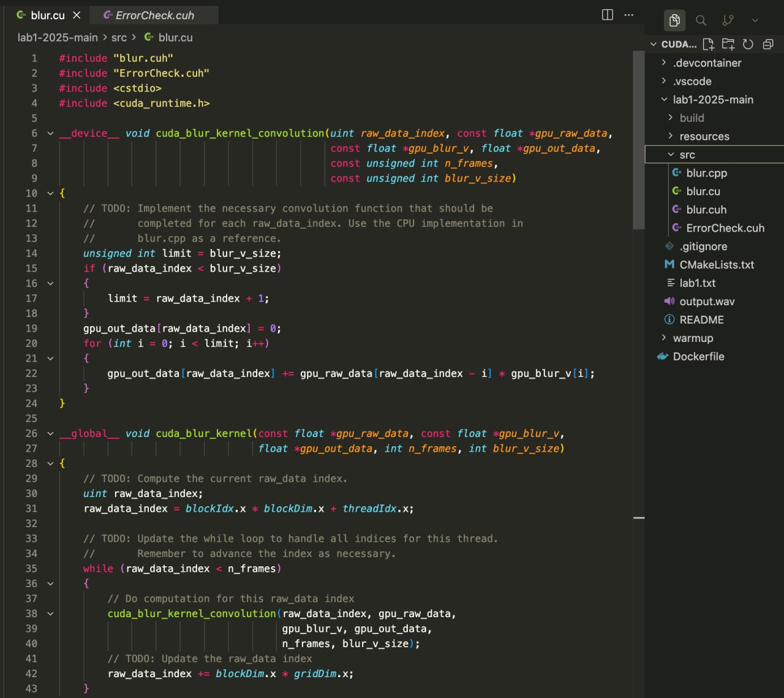
Task: Close the blur.cu tab
Action: point(77,15)
